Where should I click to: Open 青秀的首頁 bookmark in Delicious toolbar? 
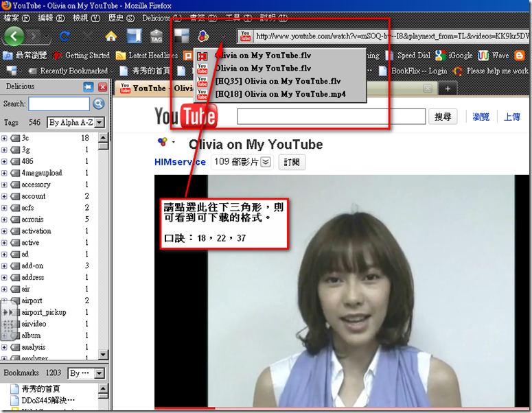tap(146, 71)
